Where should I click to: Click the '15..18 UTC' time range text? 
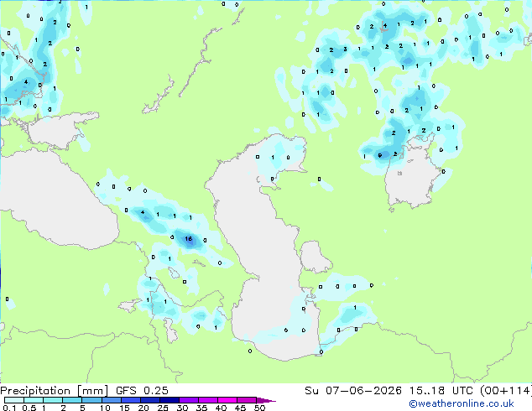(441, 391)
